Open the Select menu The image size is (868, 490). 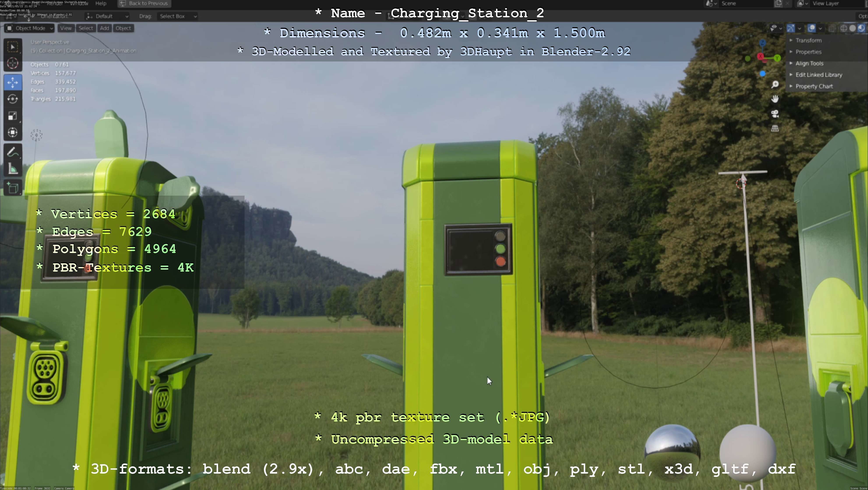(86, 28)
